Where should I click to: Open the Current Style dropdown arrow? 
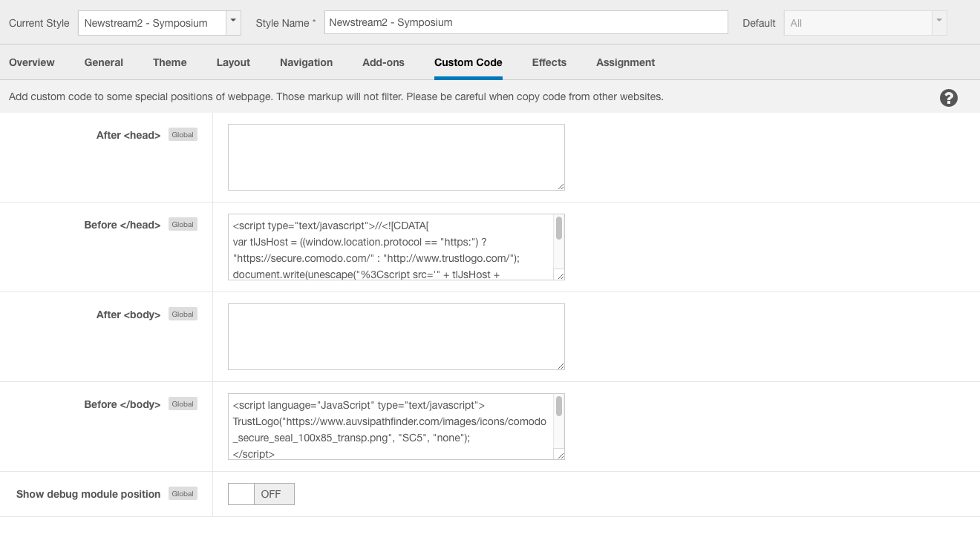[234, 22]
